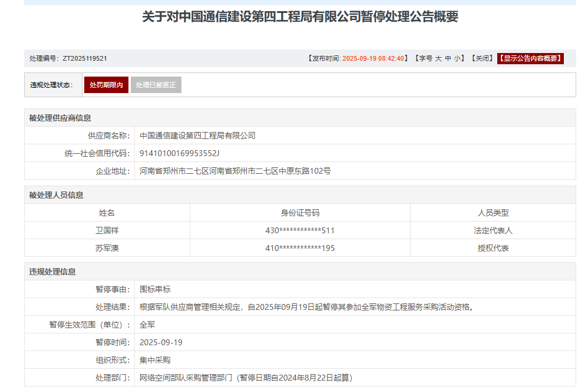
Task: Click the 违规处理状态 label
Action: click(x=51, y=85)
